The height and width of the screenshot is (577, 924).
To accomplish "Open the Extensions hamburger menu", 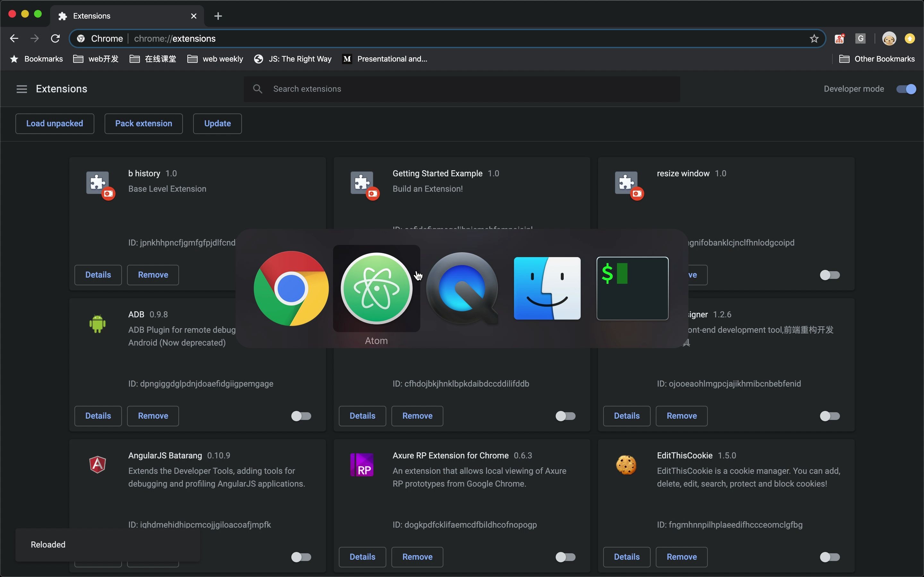I will (x=22, y=89).
